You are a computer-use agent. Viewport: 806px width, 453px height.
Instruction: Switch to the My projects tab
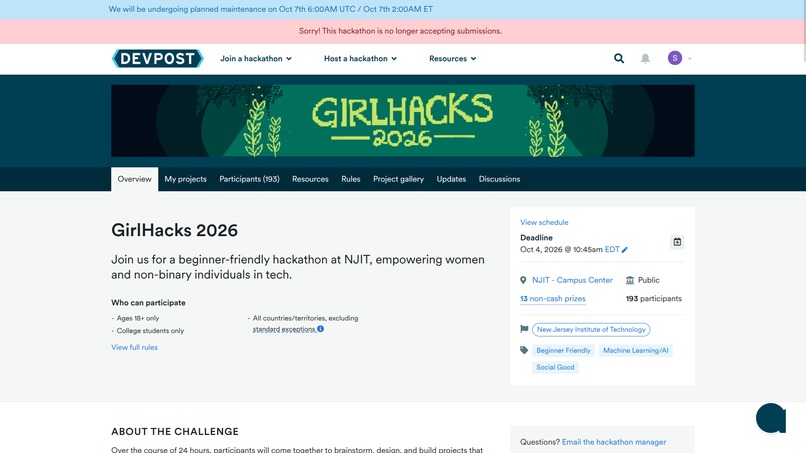pyautogui.click(x=186, y=179)
